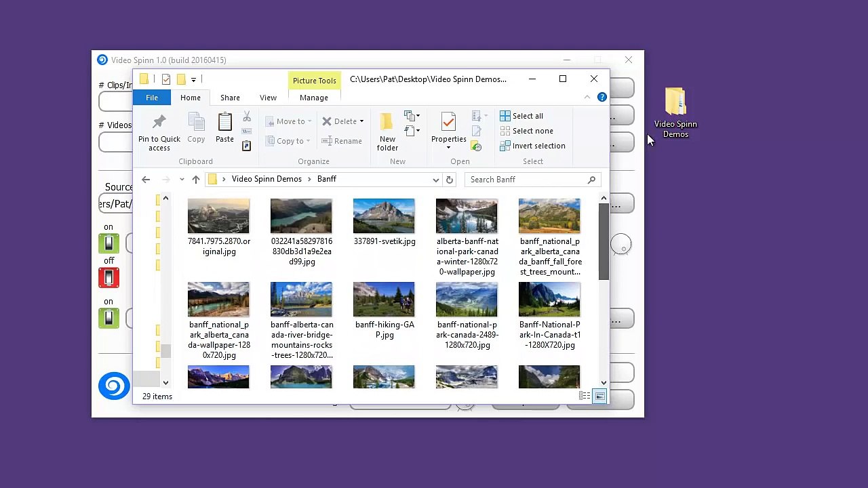Click the Explorer Help question mark icon

601,98
